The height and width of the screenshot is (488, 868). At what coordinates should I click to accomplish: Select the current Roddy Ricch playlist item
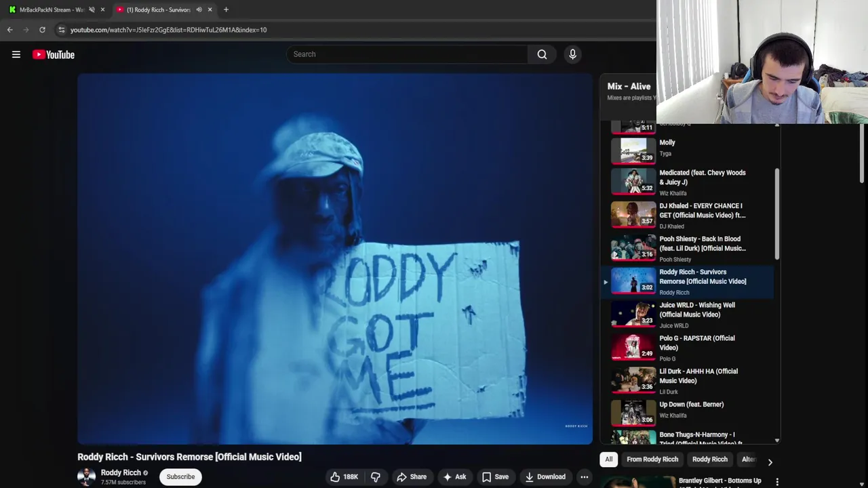tap(688, 281)
